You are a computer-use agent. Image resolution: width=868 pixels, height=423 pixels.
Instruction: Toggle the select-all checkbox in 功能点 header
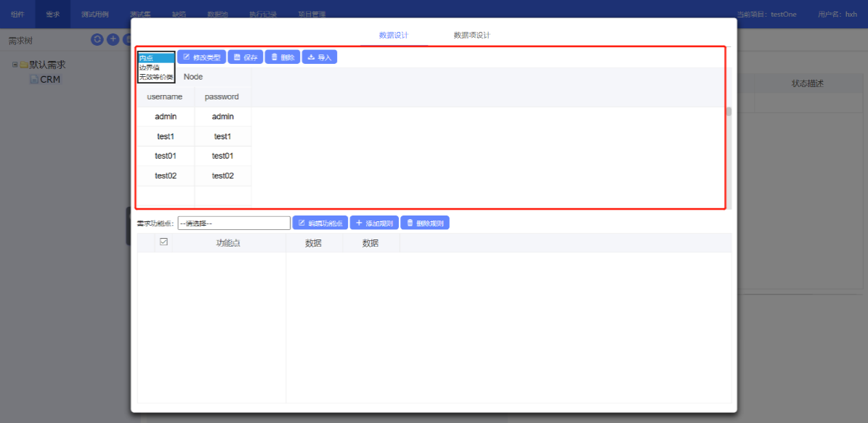pos(163,242)
